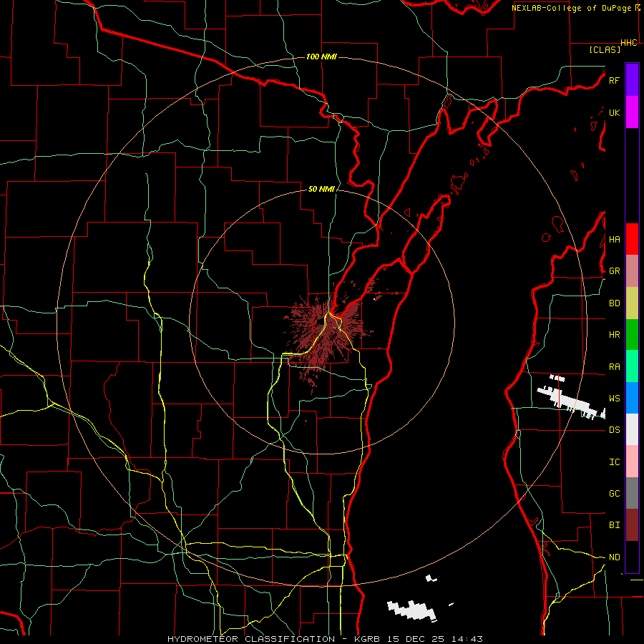The image size is (644, 644).
Task: Click the BD yellow legend swatch
Action: point(632,303)
